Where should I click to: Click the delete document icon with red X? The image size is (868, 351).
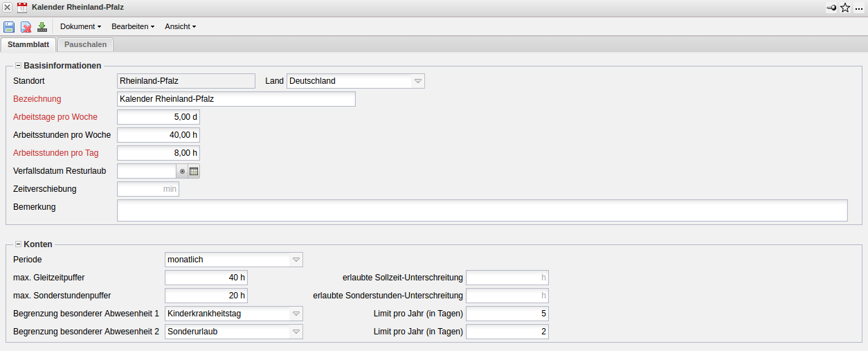[x=26, y=27]
